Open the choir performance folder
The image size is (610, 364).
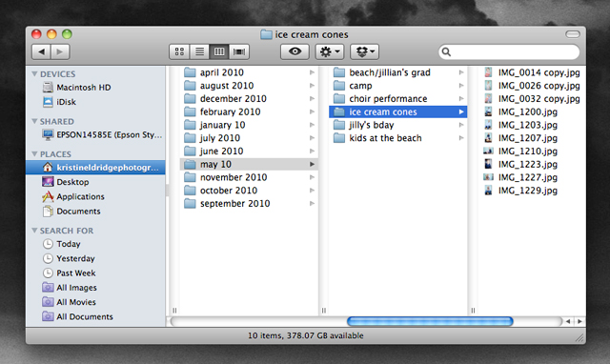click(398, 99)
